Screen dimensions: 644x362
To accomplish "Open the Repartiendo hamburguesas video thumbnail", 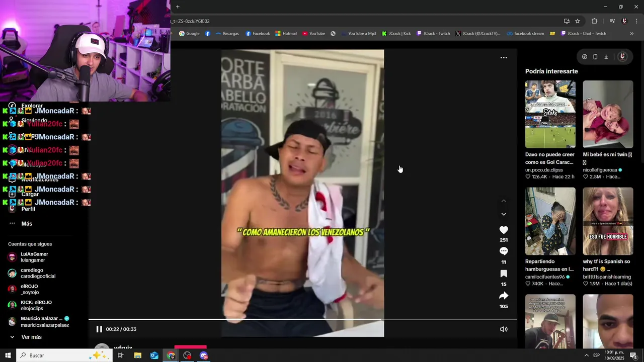I will click(x=550, y=221).
